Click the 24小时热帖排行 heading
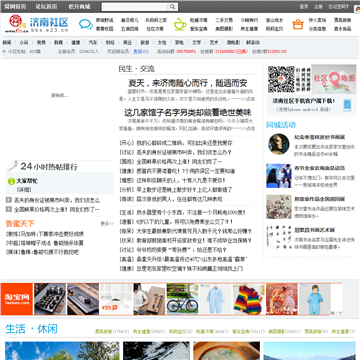360x360 pixels. tap(49, 166)
